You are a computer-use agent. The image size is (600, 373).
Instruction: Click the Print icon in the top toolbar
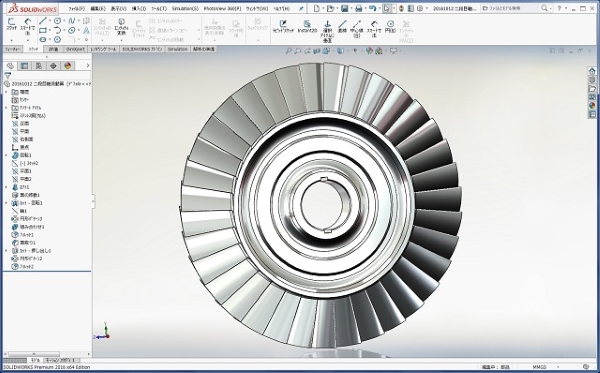click(x=359, y=8)
